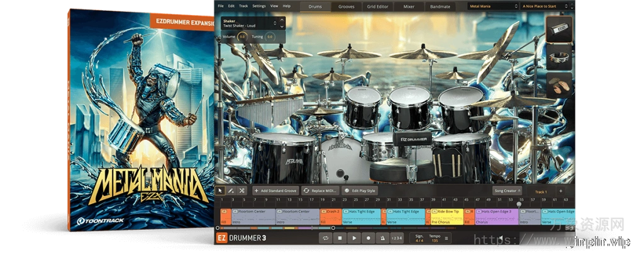Viewport: 644px width, 262px height.
Task: Select the Ride Bow Tip Pre Chorus block
Action: (447, 217)
